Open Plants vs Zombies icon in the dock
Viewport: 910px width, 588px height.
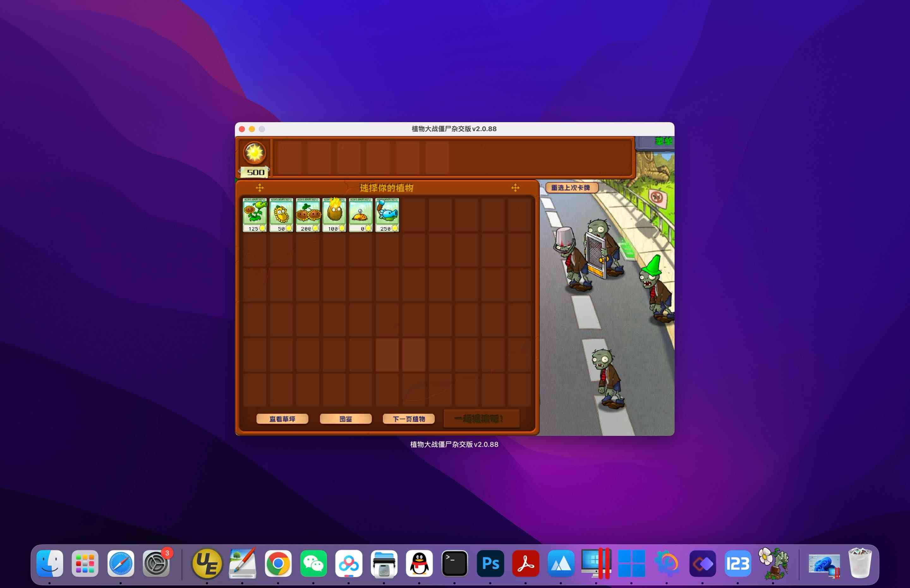[x=773, y=564]
